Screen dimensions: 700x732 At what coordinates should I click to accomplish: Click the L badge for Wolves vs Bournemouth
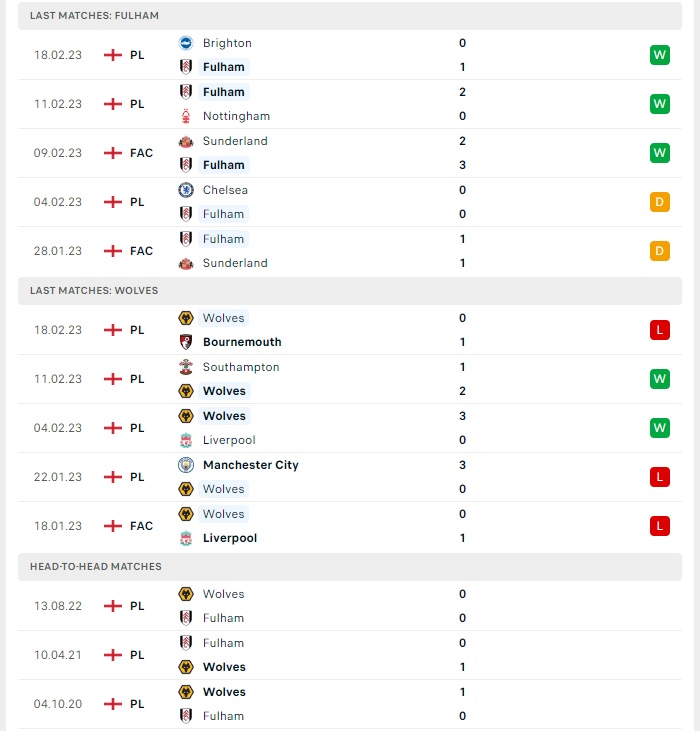coord(659,330)
